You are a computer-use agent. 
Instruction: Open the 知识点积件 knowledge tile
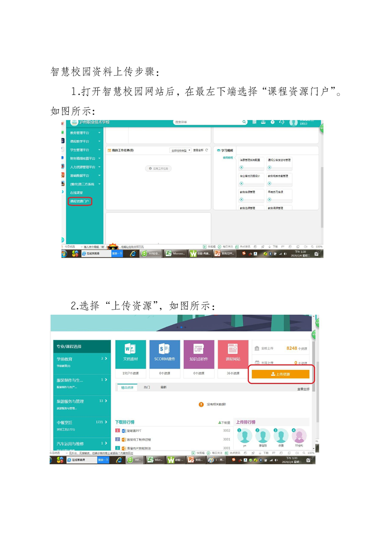(x=199, y=354)
